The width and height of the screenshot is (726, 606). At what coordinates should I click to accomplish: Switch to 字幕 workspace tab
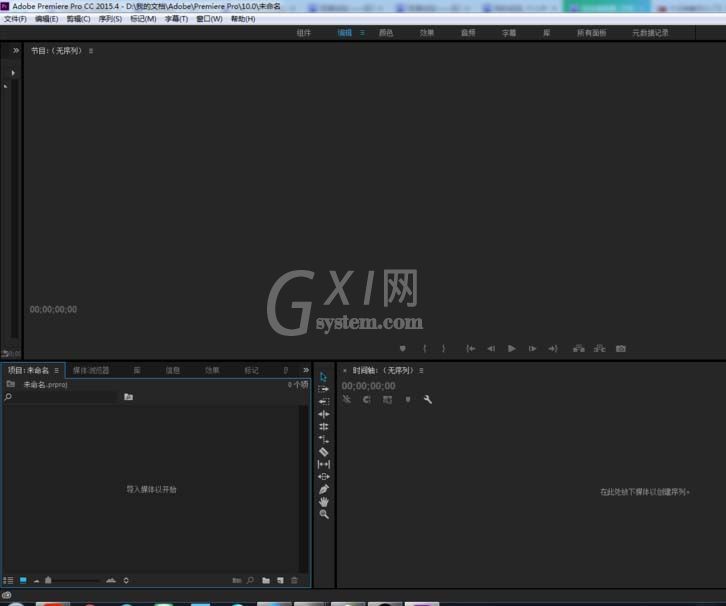509,33
